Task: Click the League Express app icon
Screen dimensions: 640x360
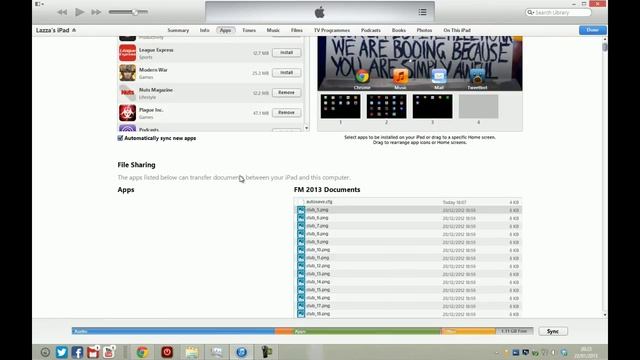Action: pos(127,53)
